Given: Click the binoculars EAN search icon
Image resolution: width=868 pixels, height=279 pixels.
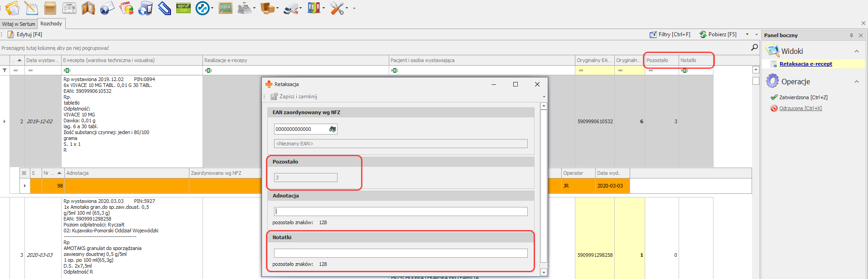Looking at the screenshot, I should 333,129.
